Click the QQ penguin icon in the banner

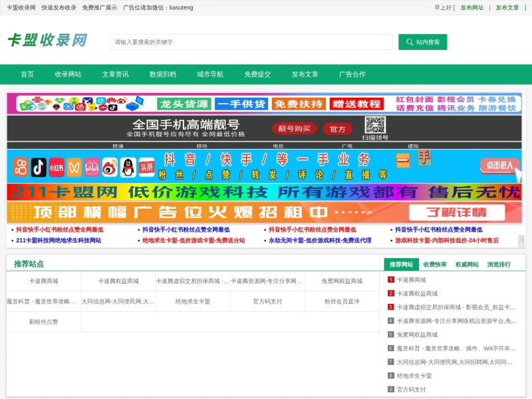click(128, 168)
